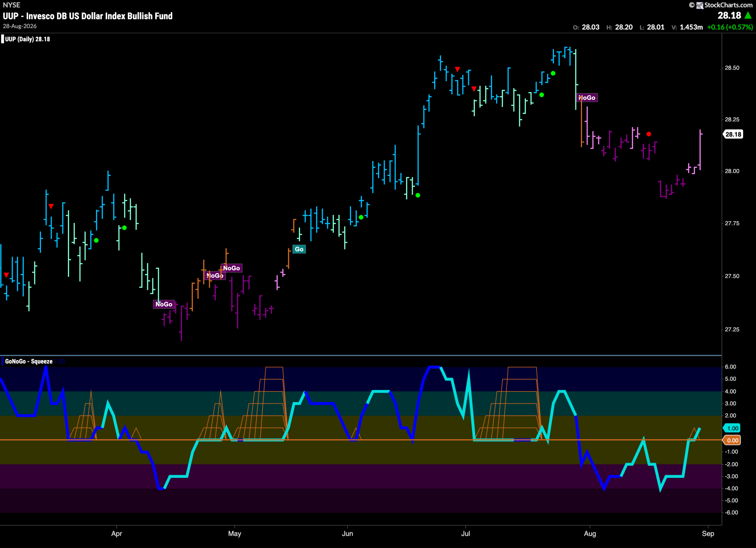Click the red triangle in early July
Screen dimensions: 756x548
pyautogui.click(x=474, y=89)
